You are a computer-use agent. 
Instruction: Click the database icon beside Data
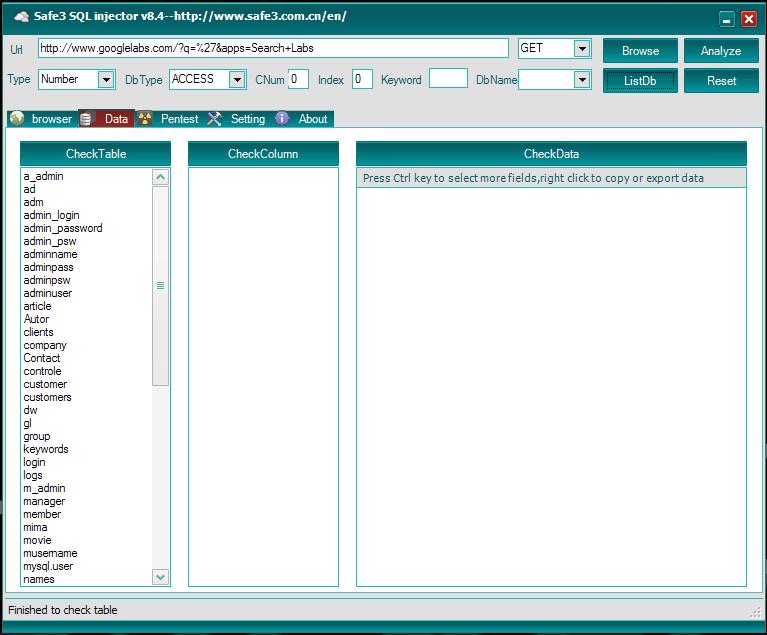[x=86, y=119]
